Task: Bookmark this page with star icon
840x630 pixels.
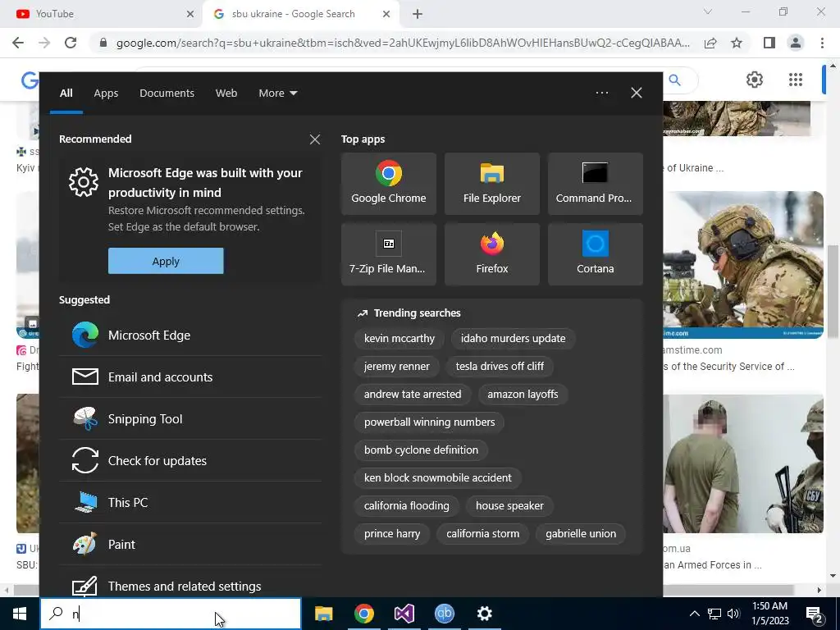Action: tap(737, 43)
